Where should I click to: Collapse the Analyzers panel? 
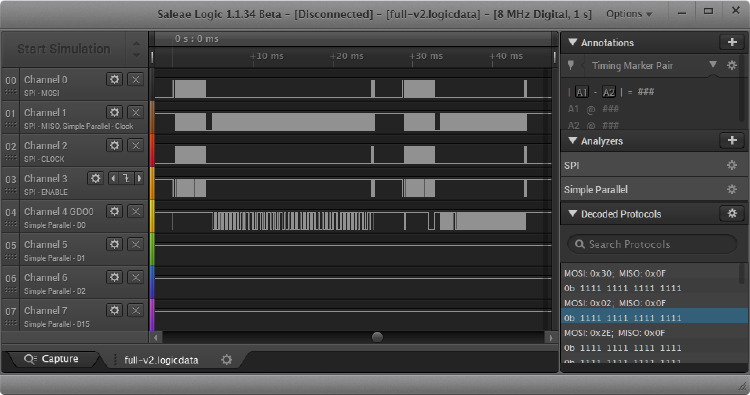click(573, 141)
